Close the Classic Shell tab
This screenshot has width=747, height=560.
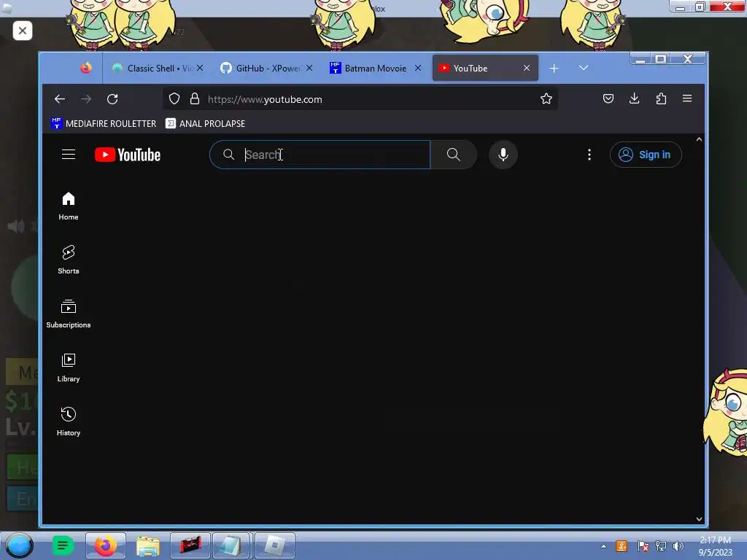click(x=200, y=68)
